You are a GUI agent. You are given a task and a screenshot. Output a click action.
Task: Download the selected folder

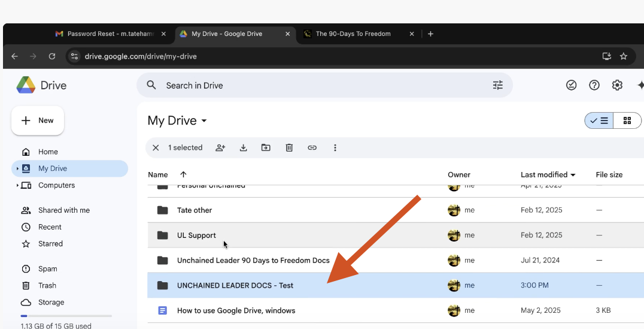(243, 147)
